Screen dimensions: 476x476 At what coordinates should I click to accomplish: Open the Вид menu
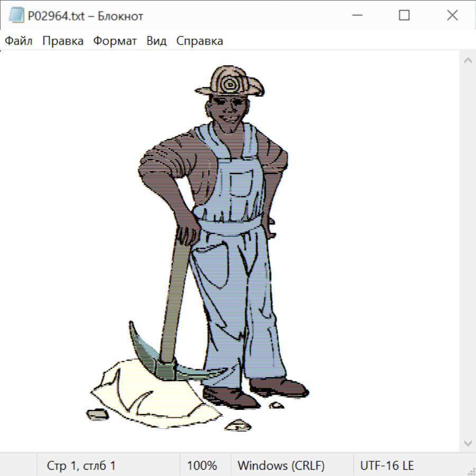point(156,41)
